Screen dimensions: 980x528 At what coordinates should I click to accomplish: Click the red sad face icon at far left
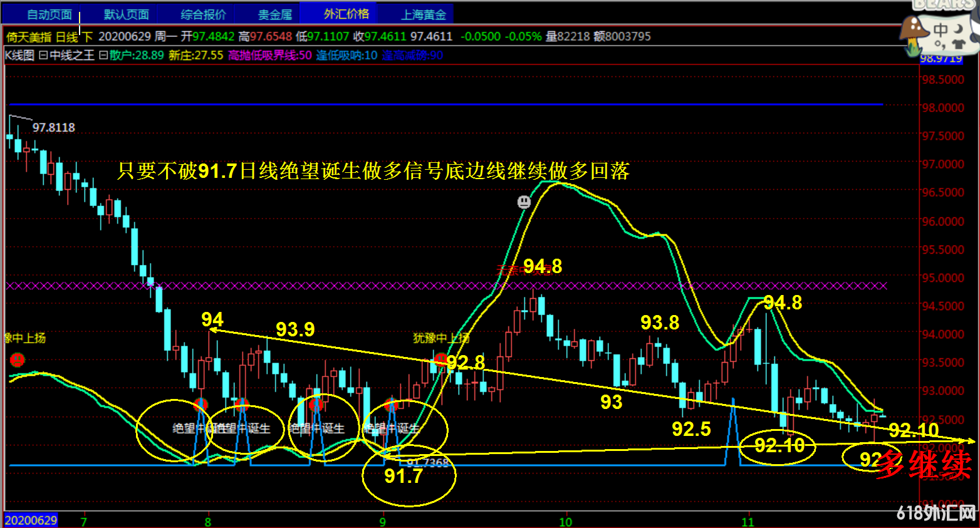(18, 360)
